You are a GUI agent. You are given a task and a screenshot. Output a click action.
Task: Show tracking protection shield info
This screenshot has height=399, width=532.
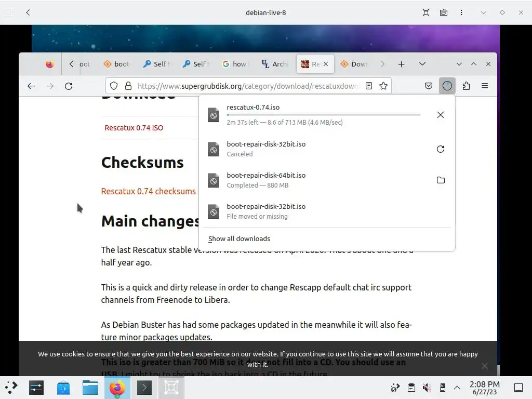[114, 86]
